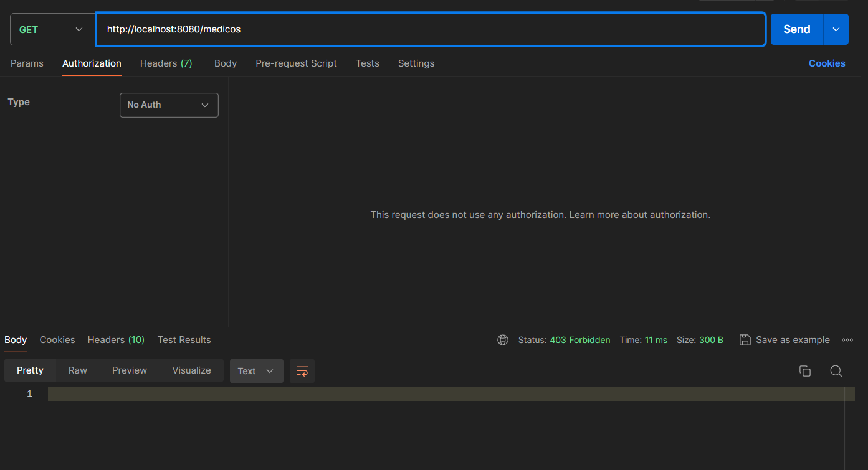Open the three-dot more options menu
The width and height of the screenshot is (868, 470).
(x=847, y=340)
